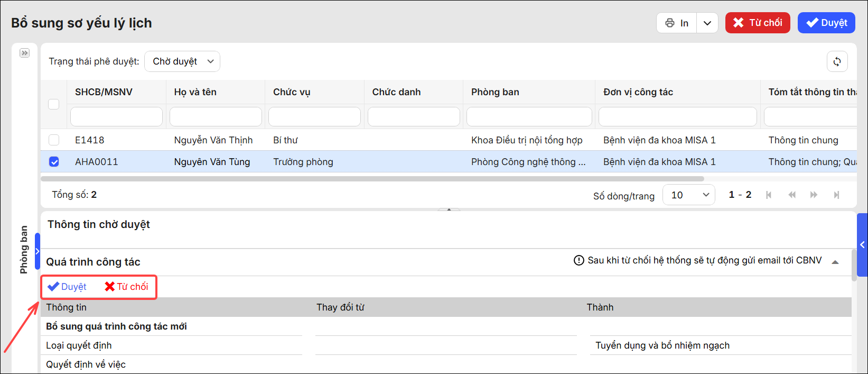
Task: Click Khoa Điều trị nội tổng hợp cell
Action: click(x=527, y=140)
